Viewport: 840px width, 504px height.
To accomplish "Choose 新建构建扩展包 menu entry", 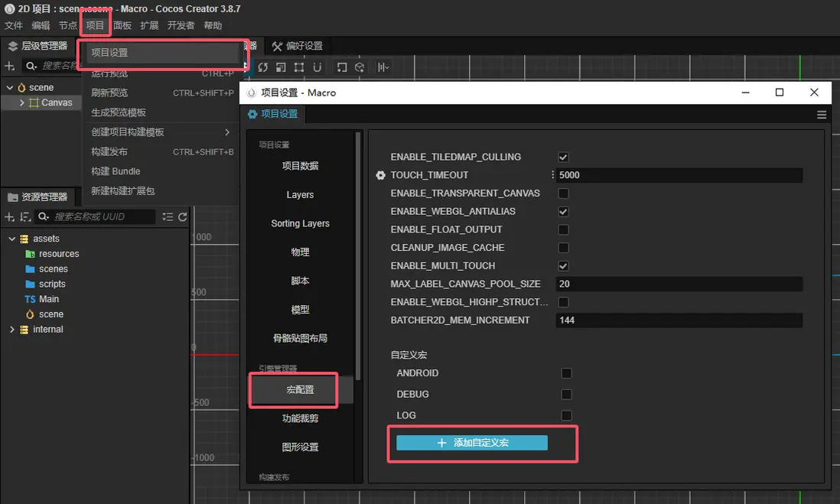I will (161, 191).
